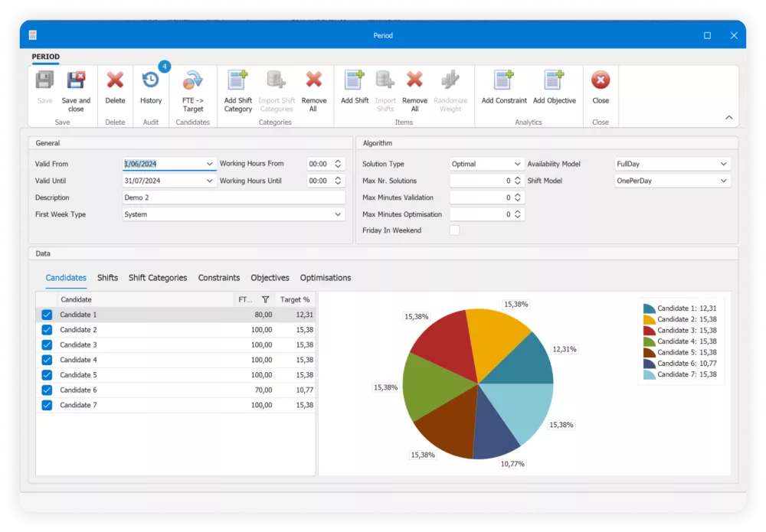Click Candidate 6 legend color swatch
This screenshot has height=532, width=766.
(650, 364)
